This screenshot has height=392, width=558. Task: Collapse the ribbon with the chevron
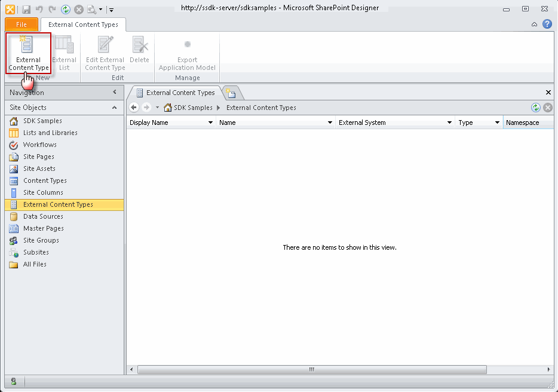pos(534,24)
